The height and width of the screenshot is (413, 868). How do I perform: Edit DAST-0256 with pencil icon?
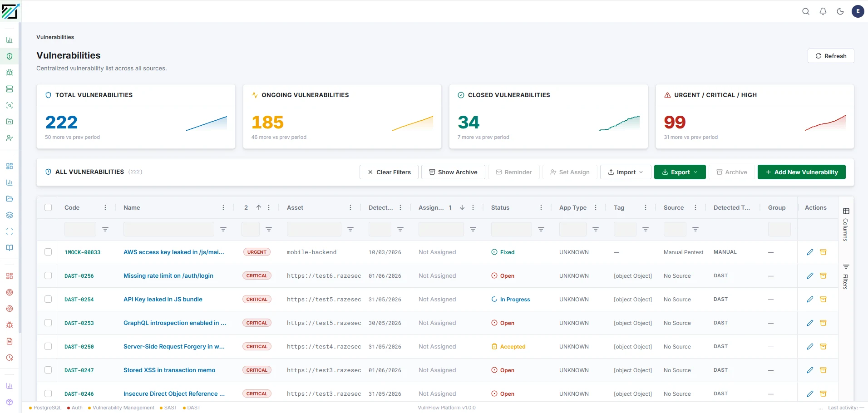[810, 275]
